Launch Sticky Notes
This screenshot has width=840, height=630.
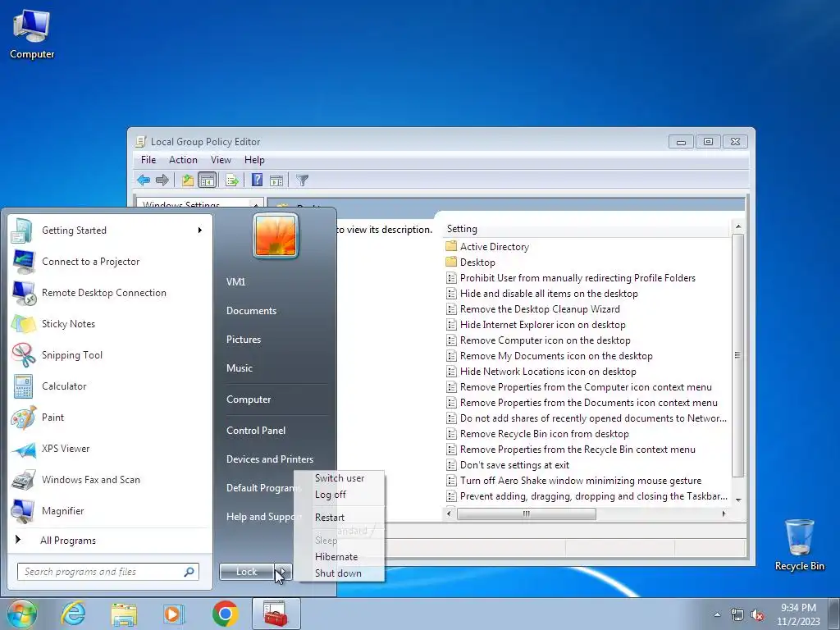click(x=110, y=323)
